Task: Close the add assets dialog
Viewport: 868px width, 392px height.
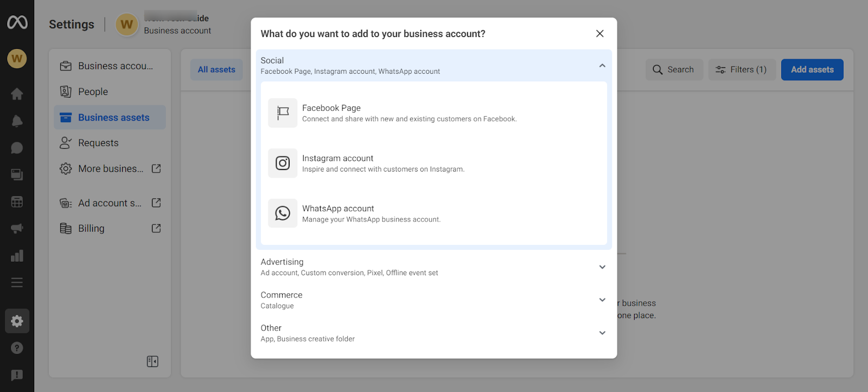Action: pos(599,34)
